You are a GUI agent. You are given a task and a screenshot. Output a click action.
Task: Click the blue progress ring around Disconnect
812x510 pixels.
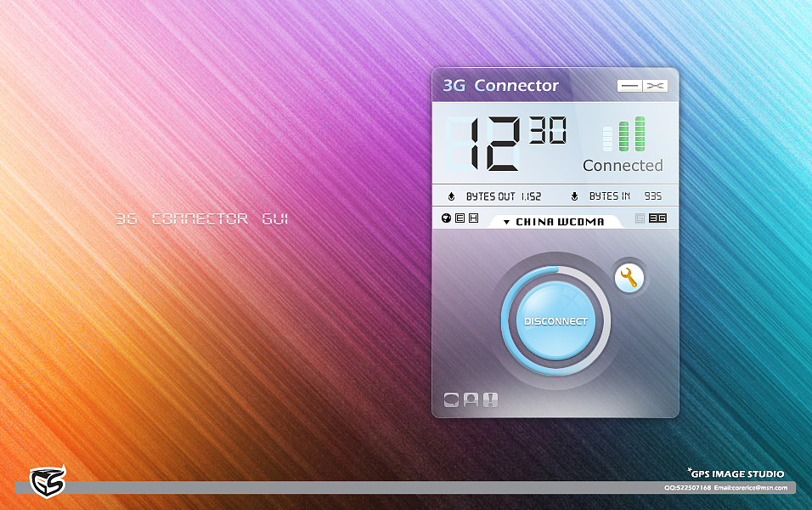[505, 320]
